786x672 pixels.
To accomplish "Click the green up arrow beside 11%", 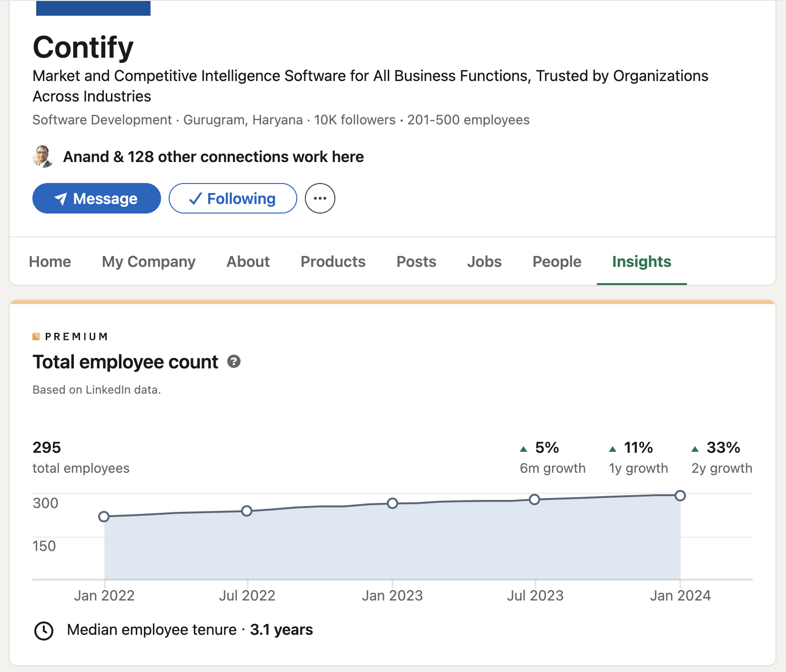I will point(613,449).
